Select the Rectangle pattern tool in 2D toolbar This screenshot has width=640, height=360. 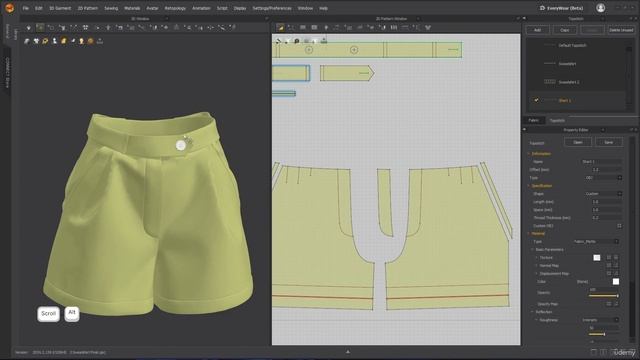point(303,27)
